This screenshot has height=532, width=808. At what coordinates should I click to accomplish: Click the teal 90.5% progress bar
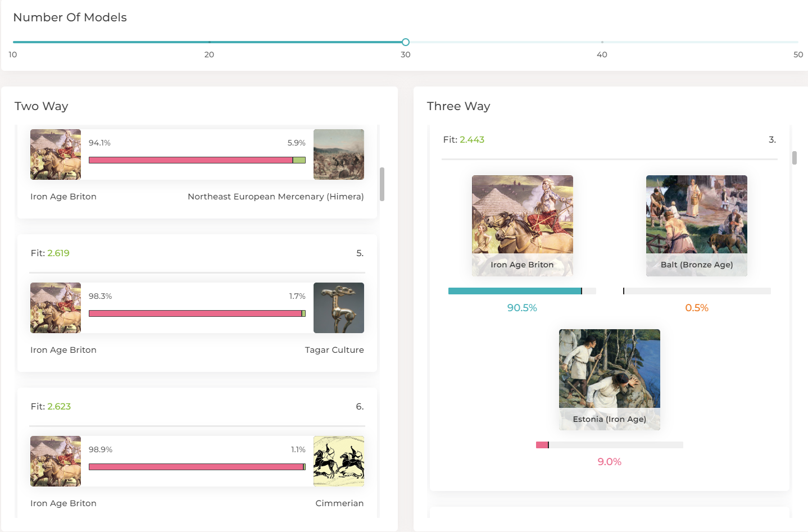click(x=522, y=291)
